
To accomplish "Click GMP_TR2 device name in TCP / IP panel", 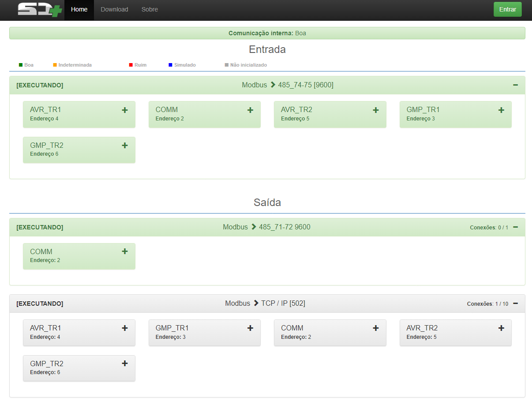I will pos(47,364).
